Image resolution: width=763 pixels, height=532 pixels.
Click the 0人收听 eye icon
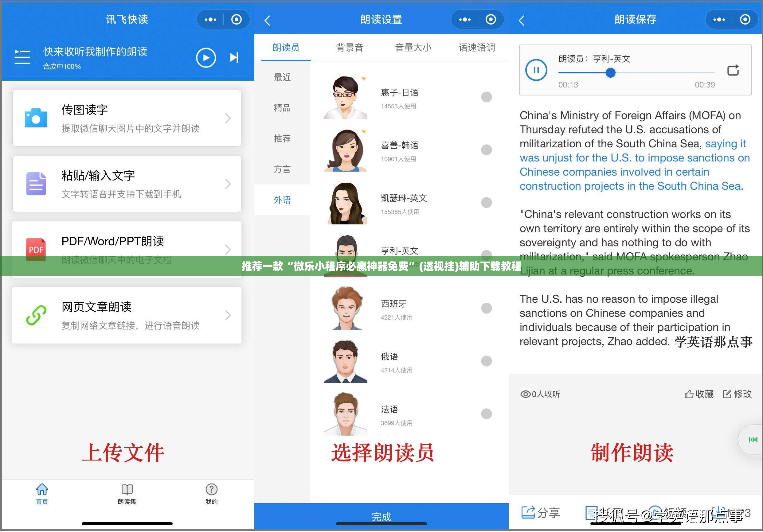(525, 394)
